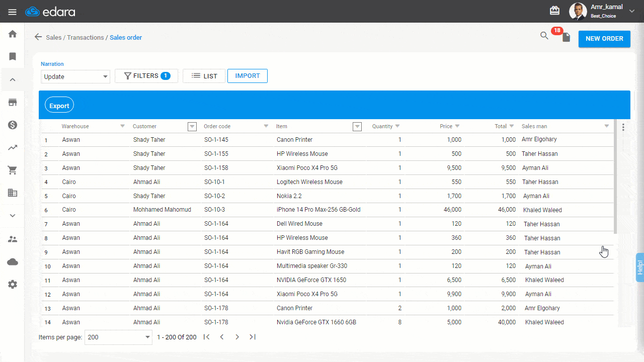Click the Sales man column header
Image resolution: width=644 pixels, height=362 pixels.
(x=534, y=127)
